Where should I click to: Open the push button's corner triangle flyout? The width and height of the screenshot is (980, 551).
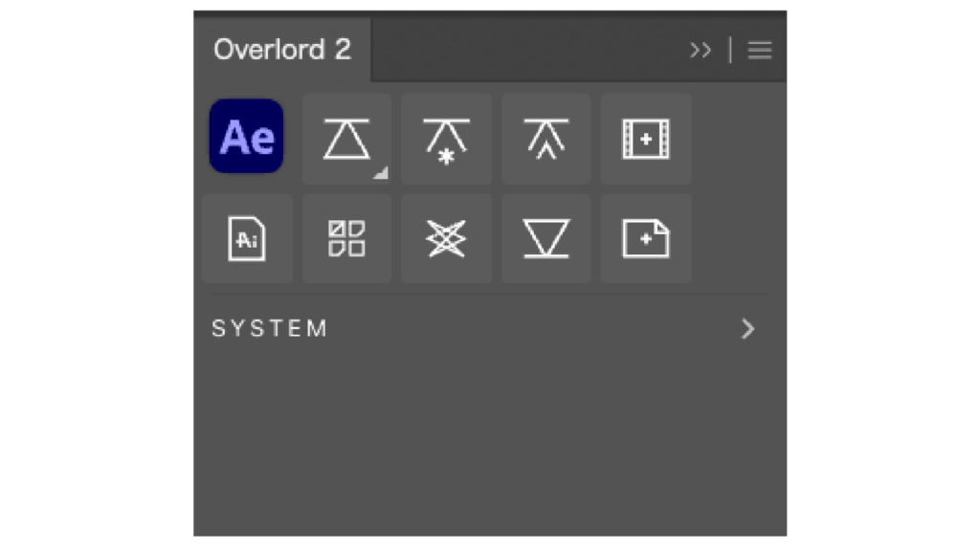click(x=381, y=173)
